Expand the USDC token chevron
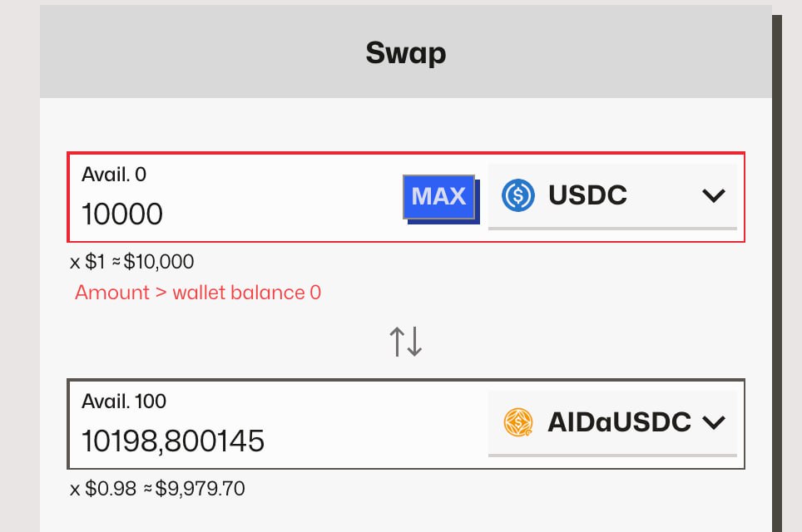The width and height of the screenshot is (802, 532). point(713,196)
